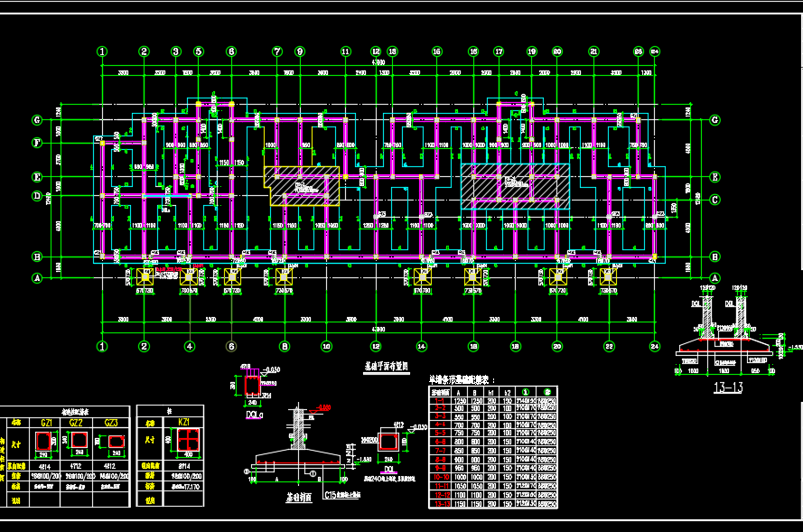The image size is (803, 532).
Task: Pick the red 3-3 table row label
Action: [440, 416]
